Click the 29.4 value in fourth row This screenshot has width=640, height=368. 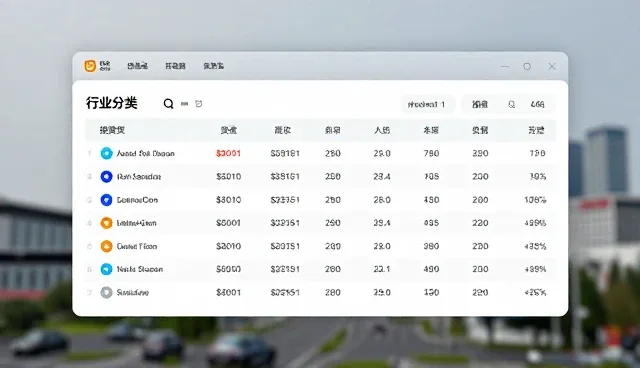point(382,223)
